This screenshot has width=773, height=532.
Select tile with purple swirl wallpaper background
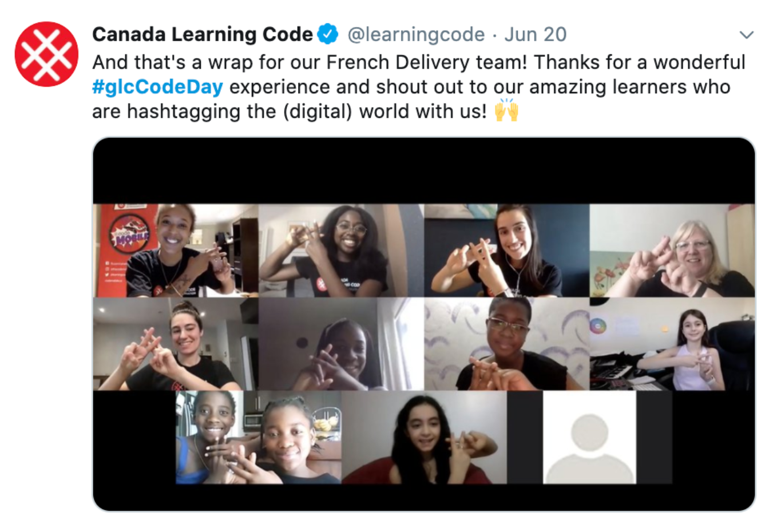[507, 344]
